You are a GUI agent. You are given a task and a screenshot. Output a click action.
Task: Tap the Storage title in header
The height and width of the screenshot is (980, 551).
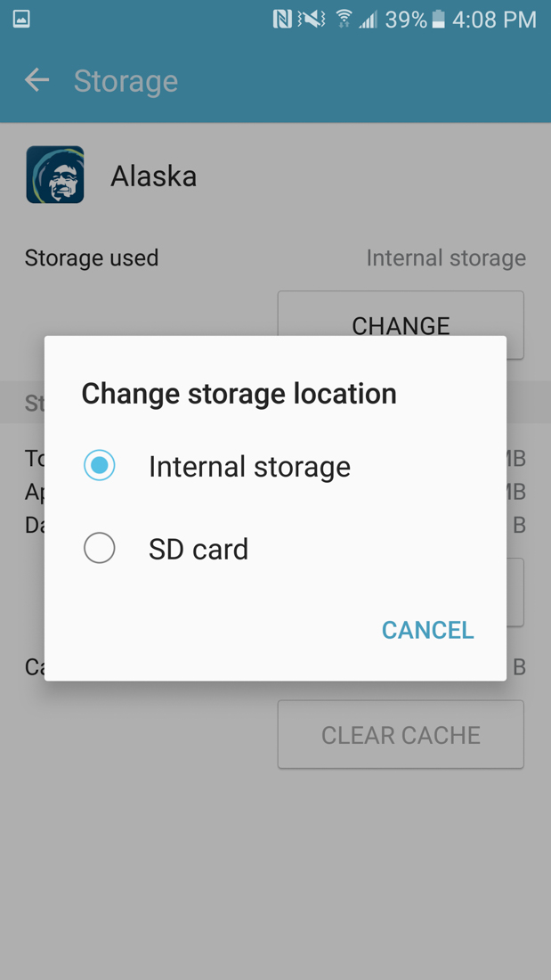126,81
